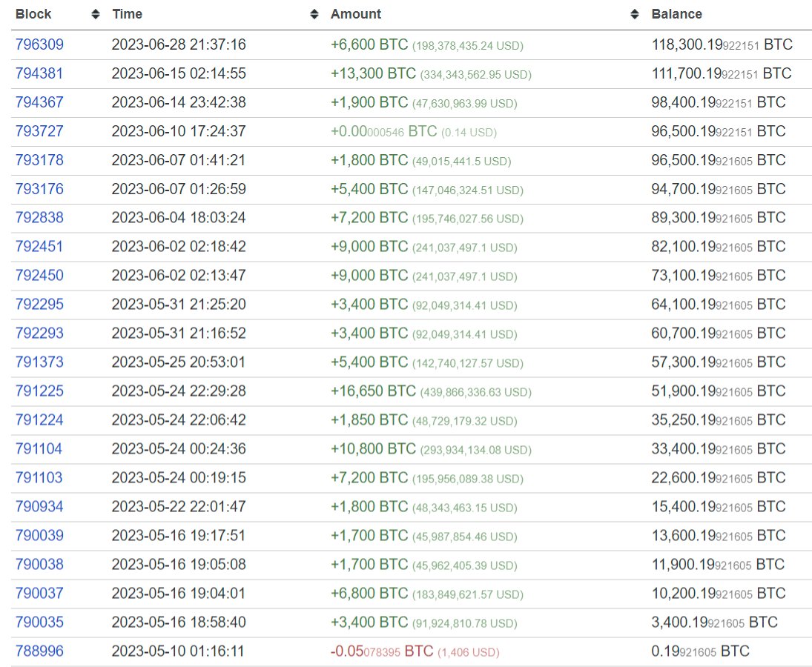Click balance 118,300.19922151 BTC
Viewport: 812px width, 667px height.
coord(722,44)
